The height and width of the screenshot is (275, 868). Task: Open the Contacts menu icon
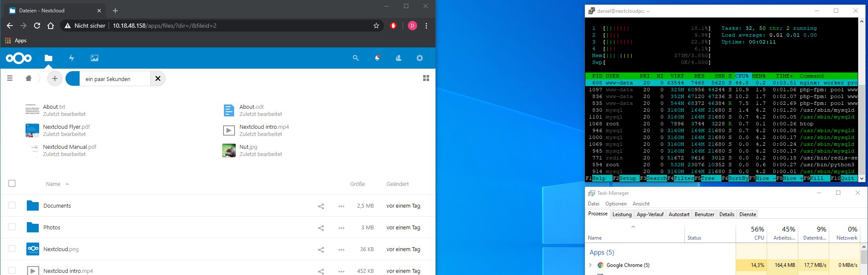tap(398, 58)
